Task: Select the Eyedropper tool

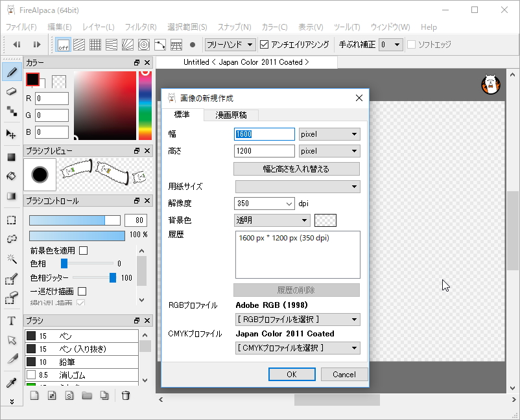Action: point(11,384)
